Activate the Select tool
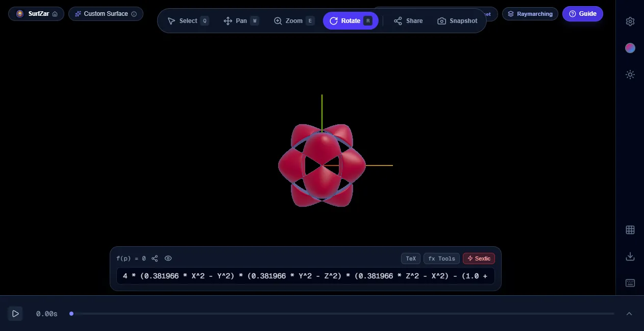The width and height of the screenshot is (644, 331). click(188, 21)
